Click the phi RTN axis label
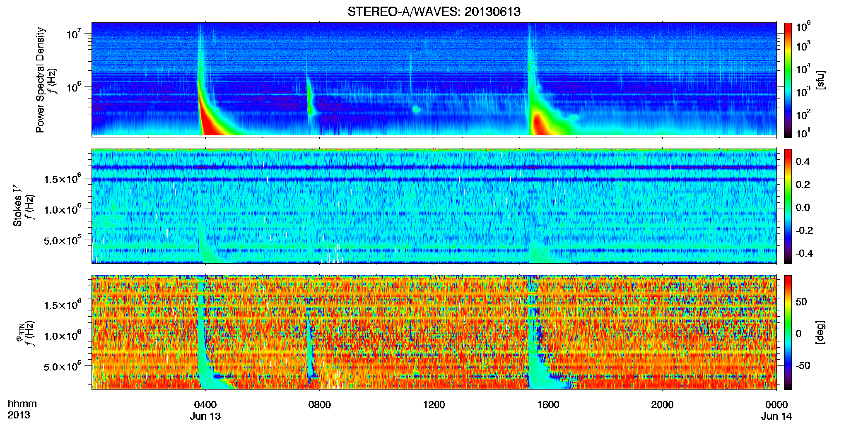This screenshot has height=447, width=868. pos(19,334)
